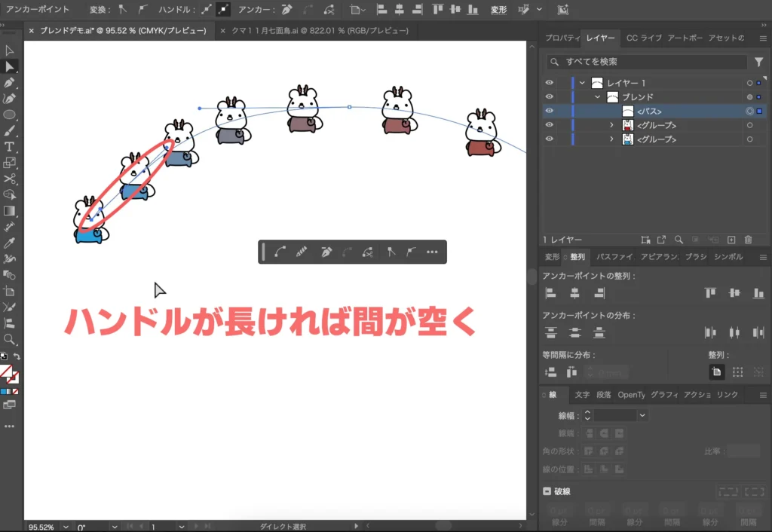The image size is (772, 532).
Task: Toggle visibility of the ブレンド group
Action: tap(550, 96)
